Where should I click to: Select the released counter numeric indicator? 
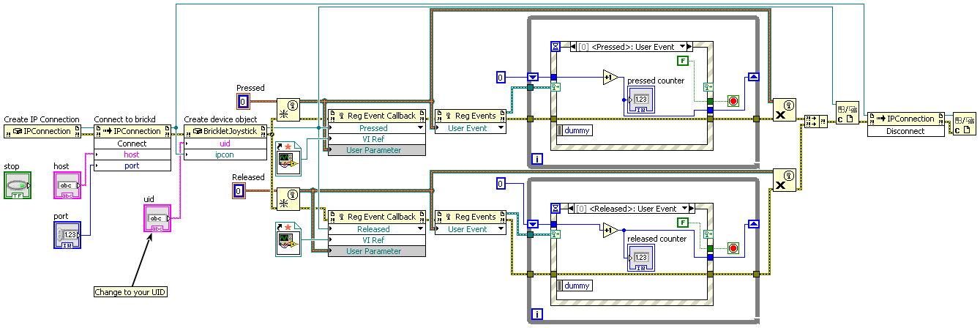pyautogui.click(x=640, y=258)
